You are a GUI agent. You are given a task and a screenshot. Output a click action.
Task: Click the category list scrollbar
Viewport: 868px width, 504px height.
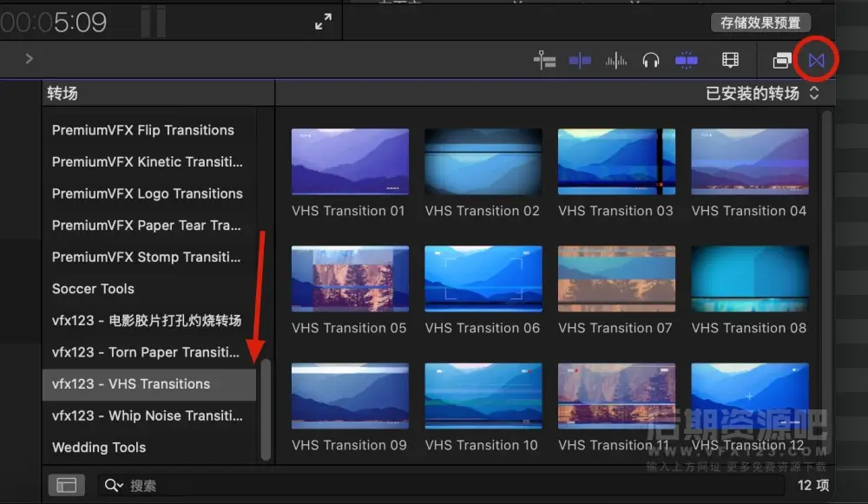(266, 409)
